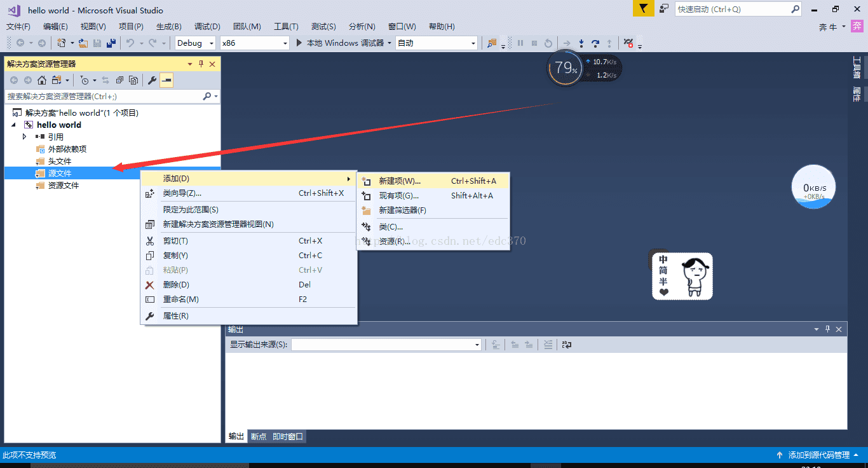Click 删除(D) in the context menu
868x468 pixels.
coord(248,285)
